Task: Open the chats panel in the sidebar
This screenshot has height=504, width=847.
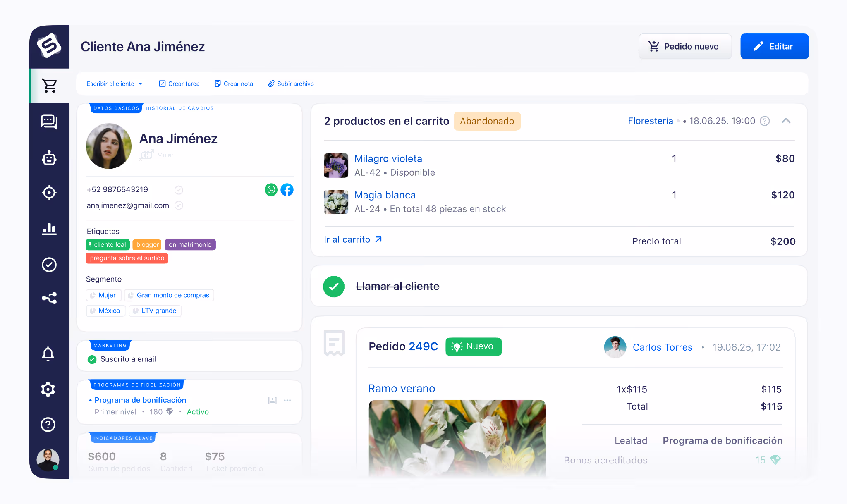Action: 49,122
